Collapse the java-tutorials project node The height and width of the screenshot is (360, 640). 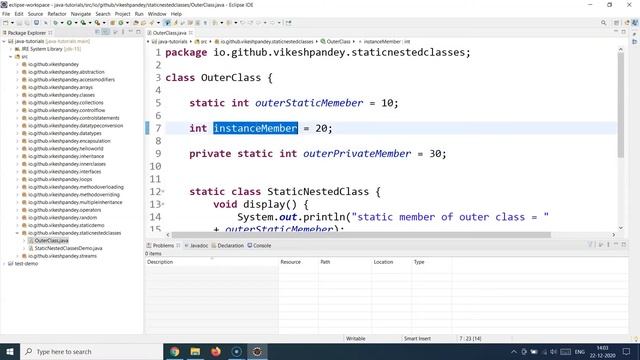[x=4, y=41]
